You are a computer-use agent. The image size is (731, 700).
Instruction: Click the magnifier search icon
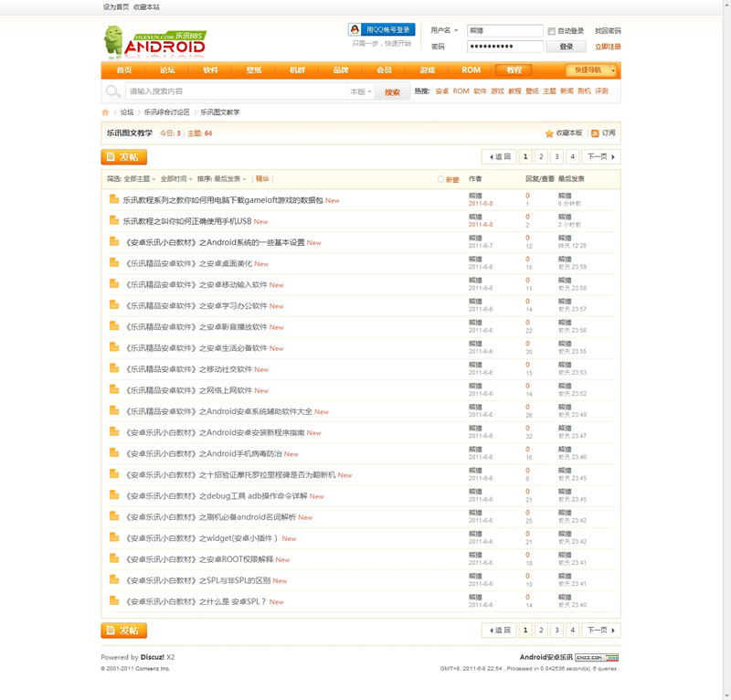point(112,91)
